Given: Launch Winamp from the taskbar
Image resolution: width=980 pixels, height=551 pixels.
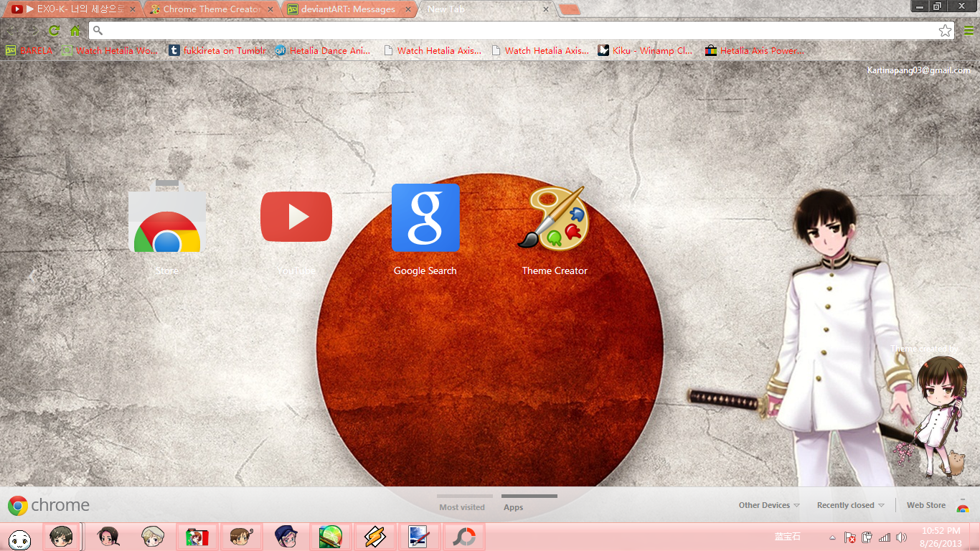Looking at the screenshot, I should 375,537.
